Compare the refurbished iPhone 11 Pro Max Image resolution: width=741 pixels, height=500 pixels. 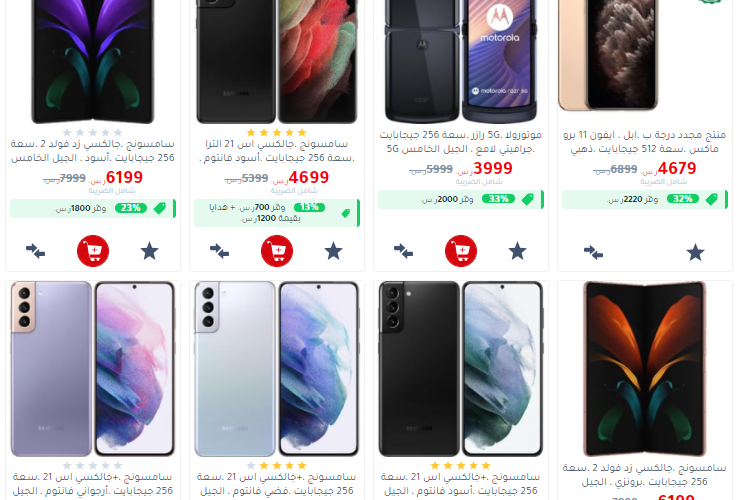(x=593, y=252)
